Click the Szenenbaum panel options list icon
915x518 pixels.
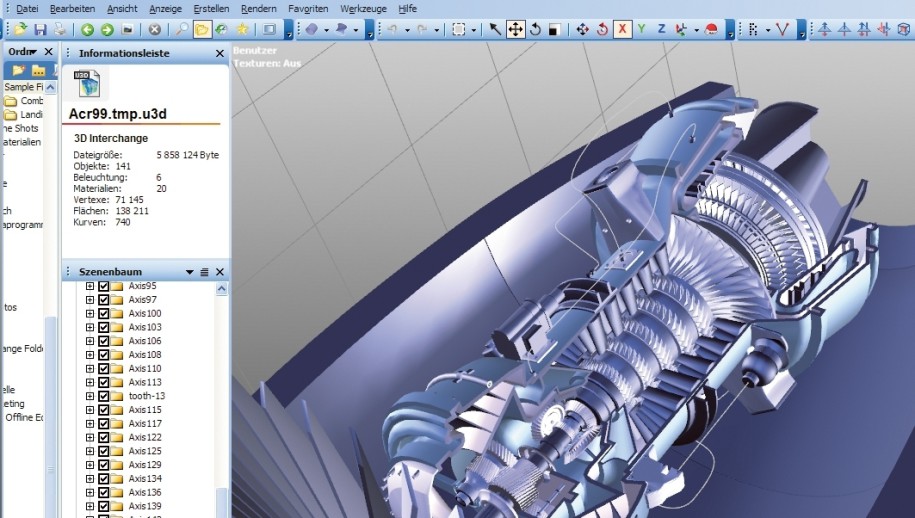click(x=204, y=272)
